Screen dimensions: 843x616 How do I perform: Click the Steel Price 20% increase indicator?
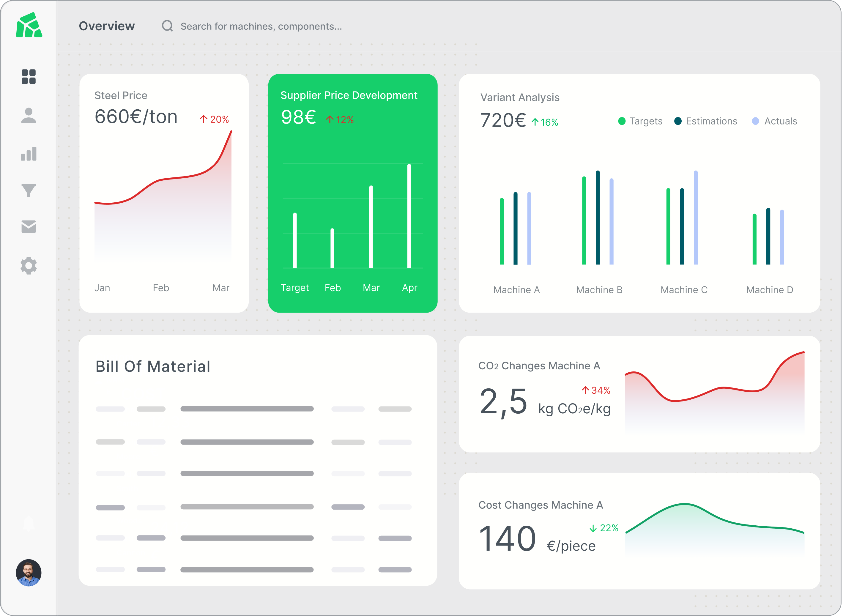coord(214,119)
